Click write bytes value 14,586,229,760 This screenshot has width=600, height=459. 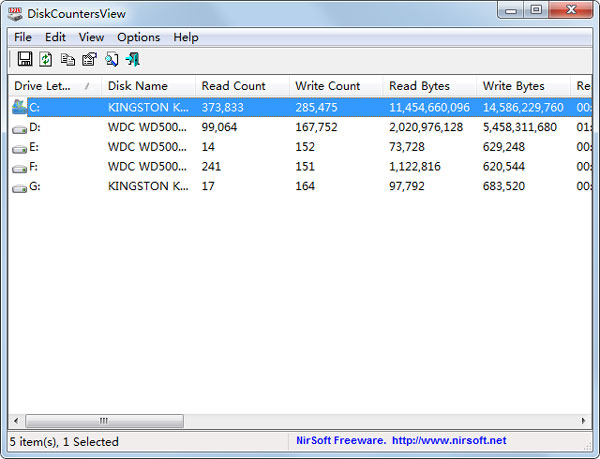pos(523,107)
